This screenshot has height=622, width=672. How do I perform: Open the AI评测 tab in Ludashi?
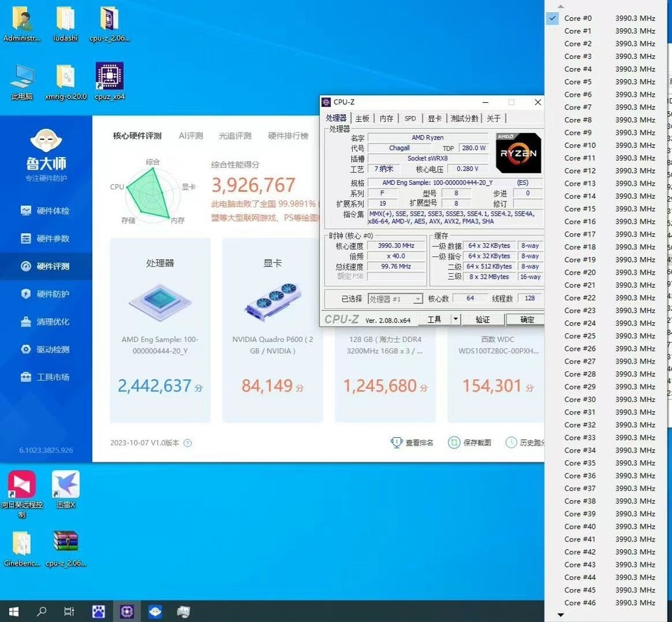point(190,136)
